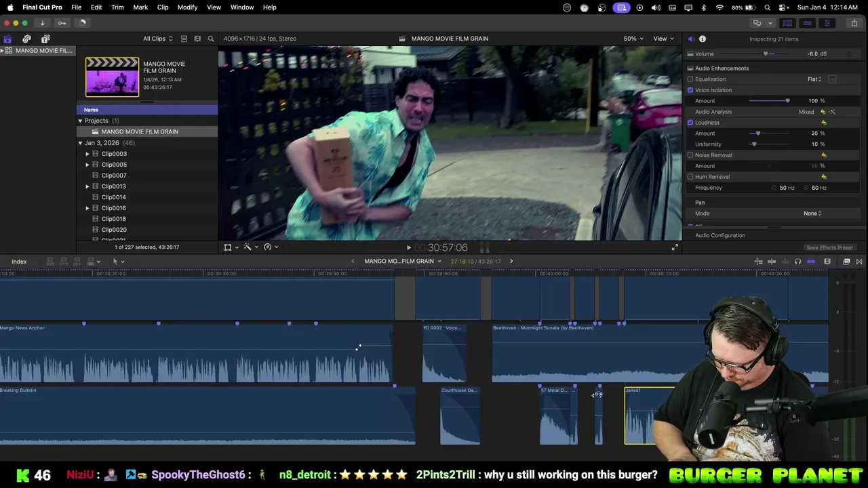Enable the Equalization checkbox
Screen dimensions: 868x488
690,79
